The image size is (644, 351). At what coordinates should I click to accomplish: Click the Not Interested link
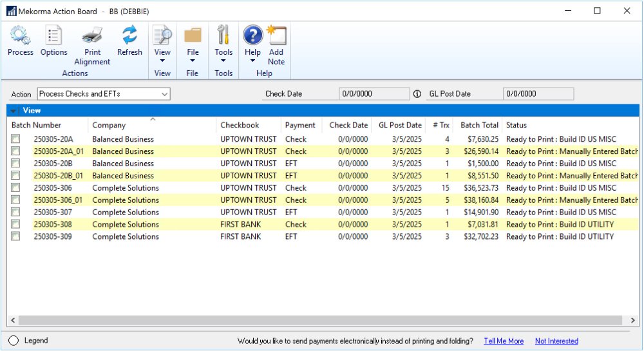pos(556,341)
